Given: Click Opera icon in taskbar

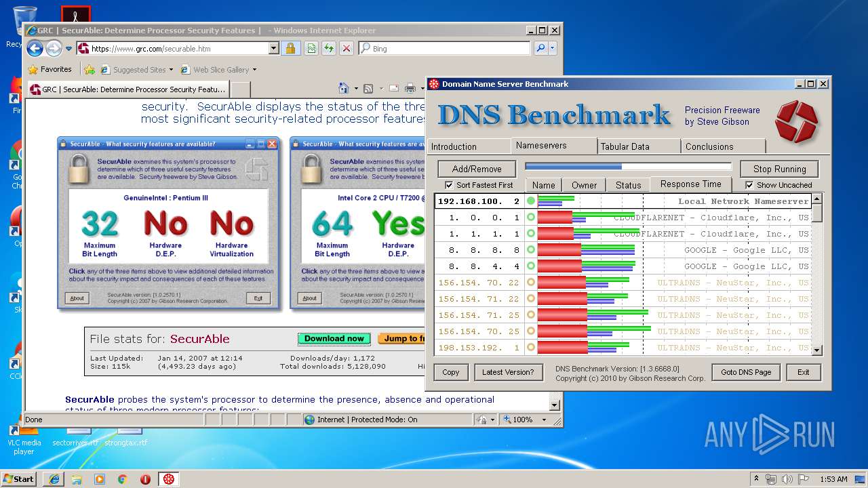Looking at the screenshot, I should tap(145, 479).
